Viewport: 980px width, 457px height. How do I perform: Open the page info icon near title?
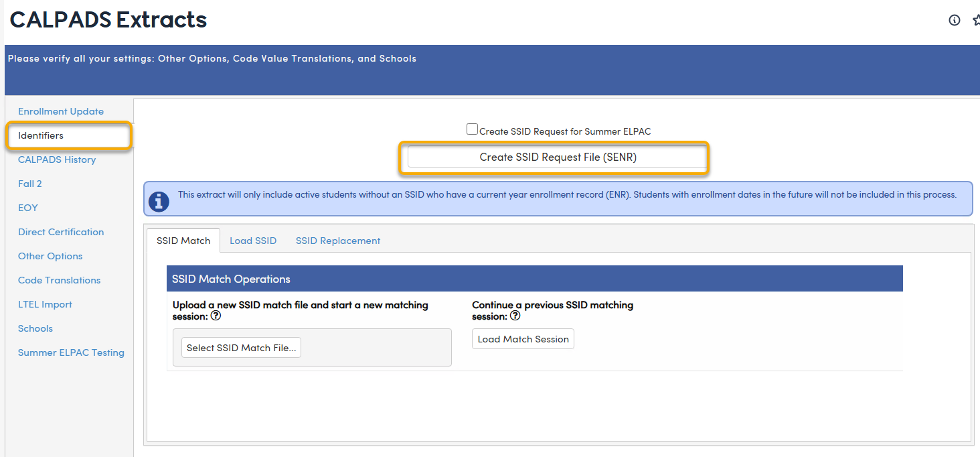click(955, 20)
